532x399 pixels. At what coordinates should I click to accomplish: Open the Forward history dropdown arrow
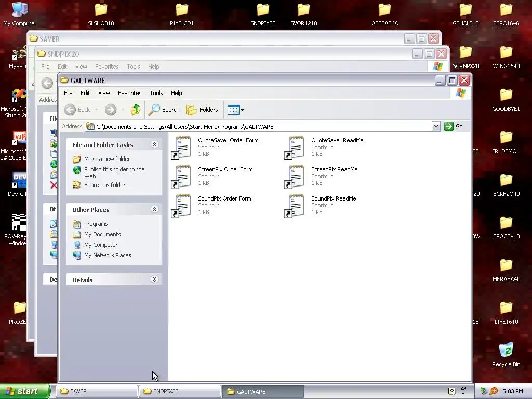pyautogui.click(x=123, y=110)
